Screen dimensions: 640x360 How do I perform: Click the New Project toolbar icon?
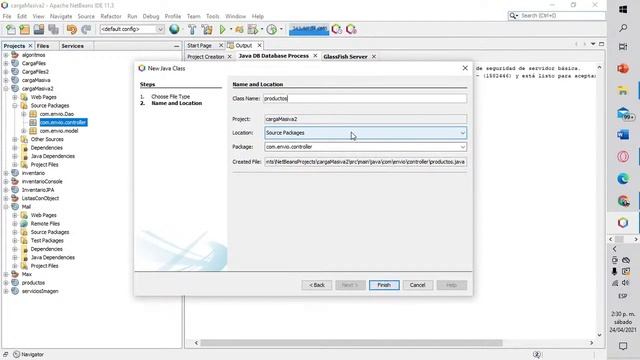pos(24,29)
